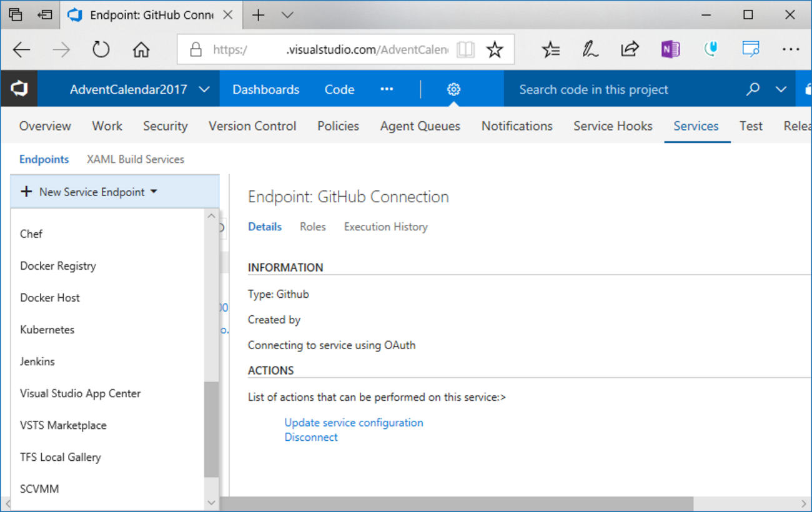The image size is (812, 512).
Task: Choose Docker Registry endpoint type
Action: pyautogui.click(x=58, y=266)
